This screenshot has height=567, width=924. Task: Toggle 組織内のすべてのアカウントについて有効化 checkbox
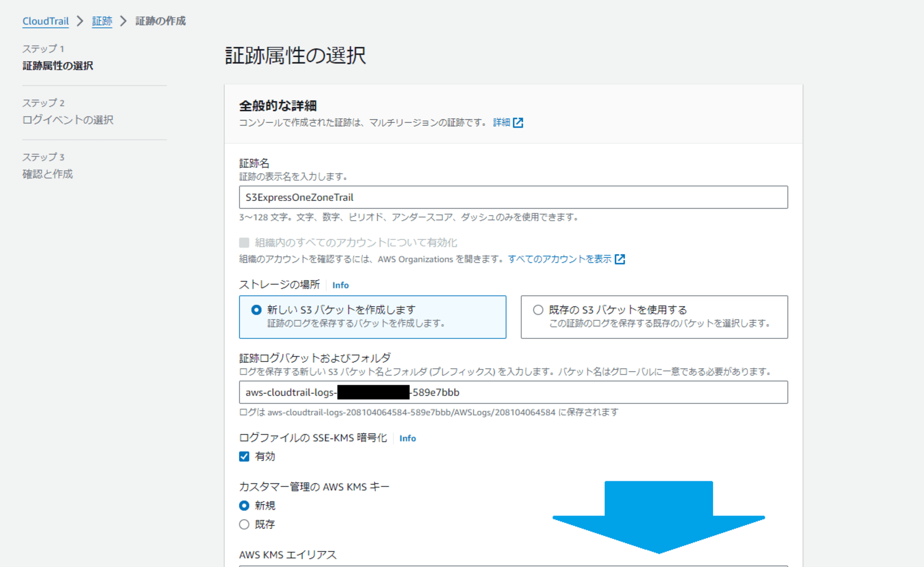pos(244,242)
